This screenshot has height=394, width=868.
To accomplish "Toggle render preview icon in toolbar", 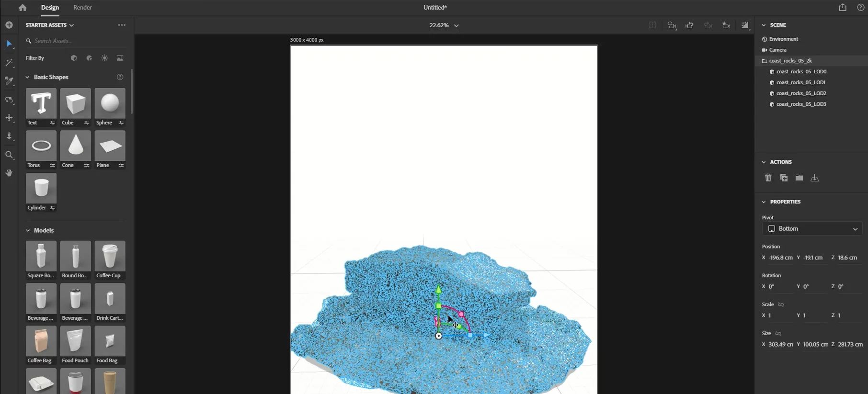I will pos(744,25).
